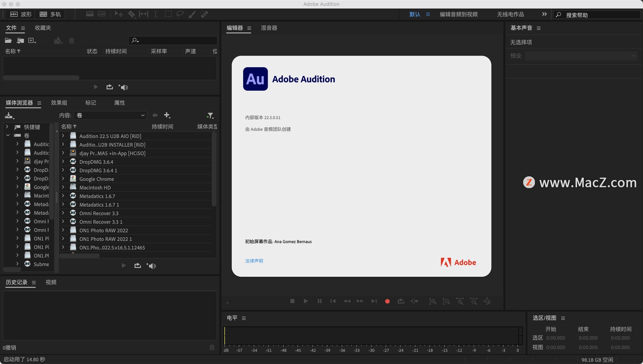Open the file type filter funnel icon
643x364 pixels.
pyautogui.click(x=210, y=116)
